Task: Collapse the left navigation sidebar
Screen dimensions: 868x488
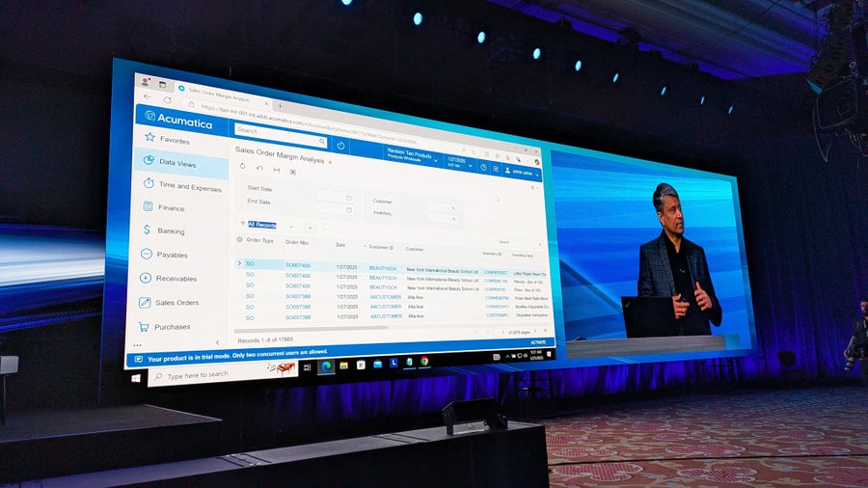Action: coord(217,342)
